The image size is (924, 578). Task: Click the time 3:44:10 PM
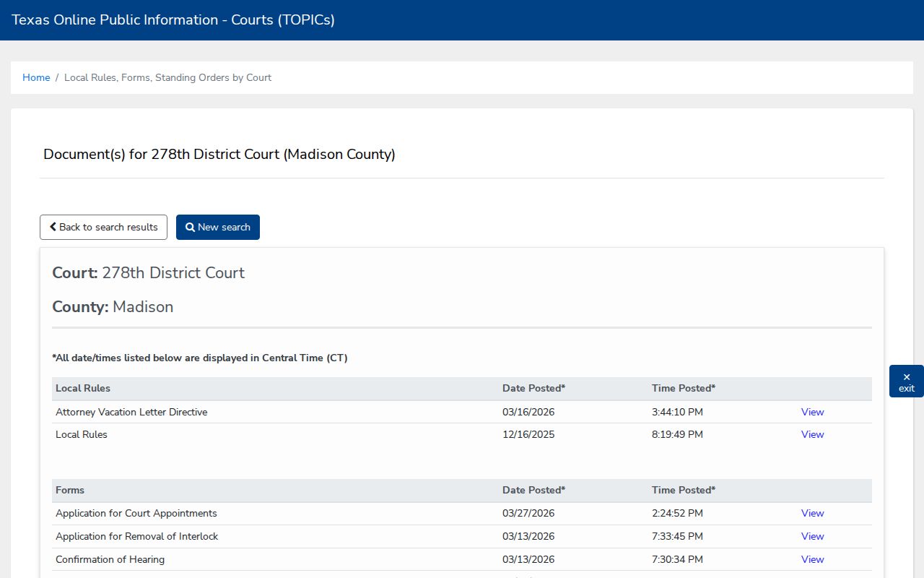tap(677, 412)
